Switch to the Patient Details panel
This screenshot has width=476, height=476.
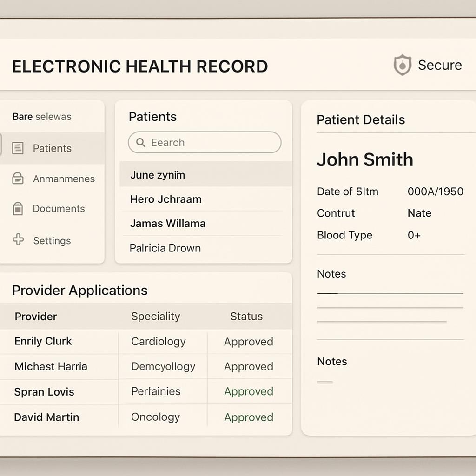[x=361, y=119]
